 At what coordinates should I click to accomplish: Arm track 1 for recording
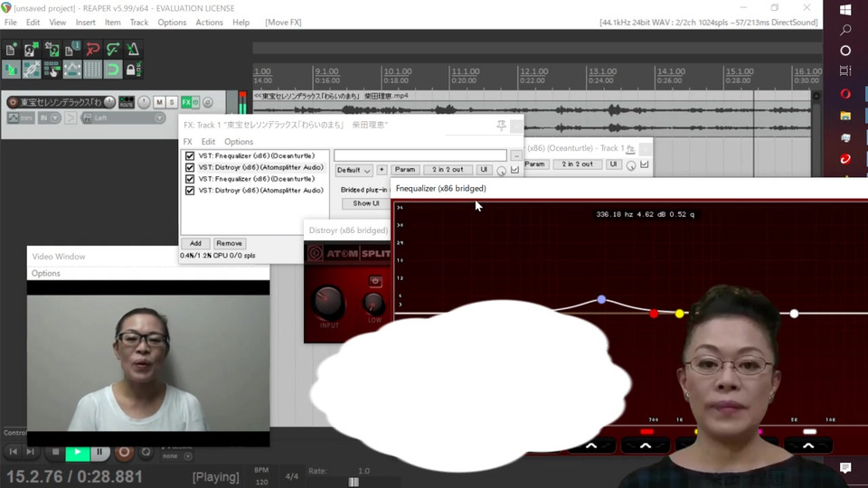(12, 102)
